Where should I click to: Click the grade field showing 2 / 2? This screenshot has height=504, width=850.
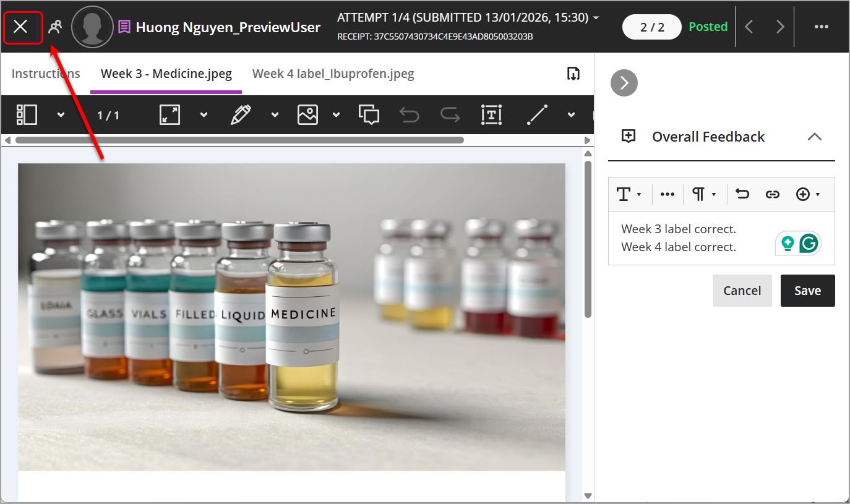652,27
